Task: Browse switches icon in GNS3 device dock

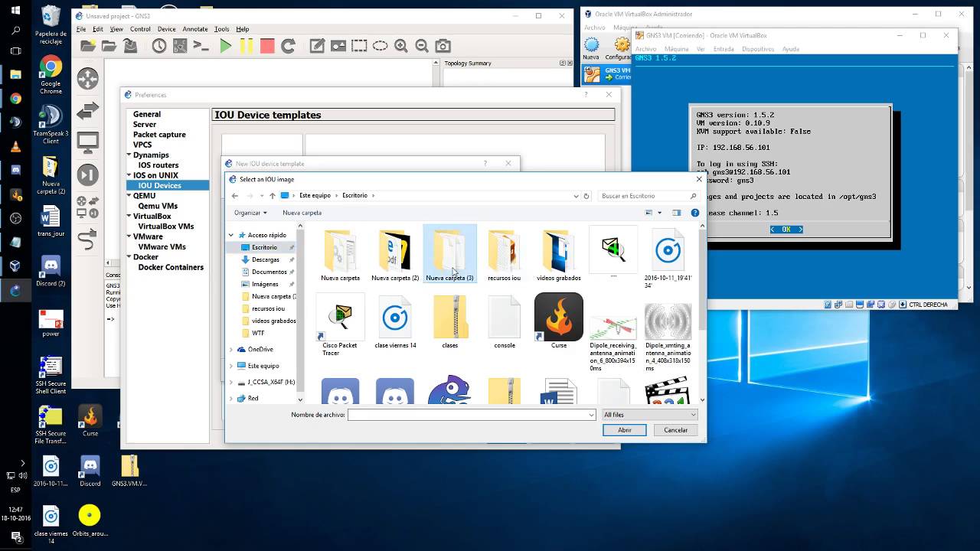Action: coord(88,110)
